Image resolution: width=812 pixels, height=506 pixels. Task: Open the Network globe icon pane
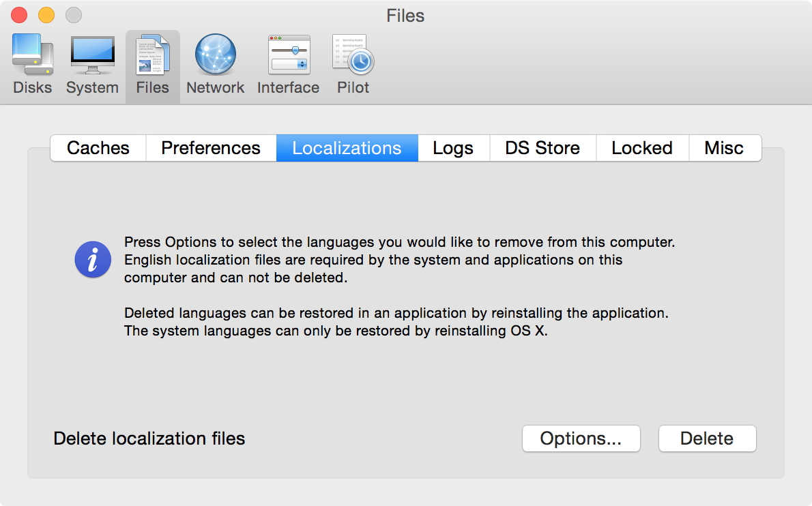click(x=215, y=65)
